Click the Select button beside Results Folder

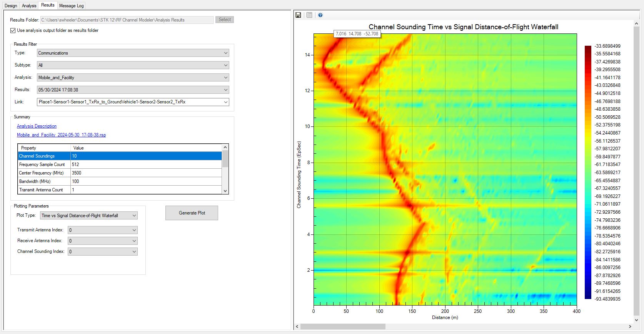click(x=225, y=20)
